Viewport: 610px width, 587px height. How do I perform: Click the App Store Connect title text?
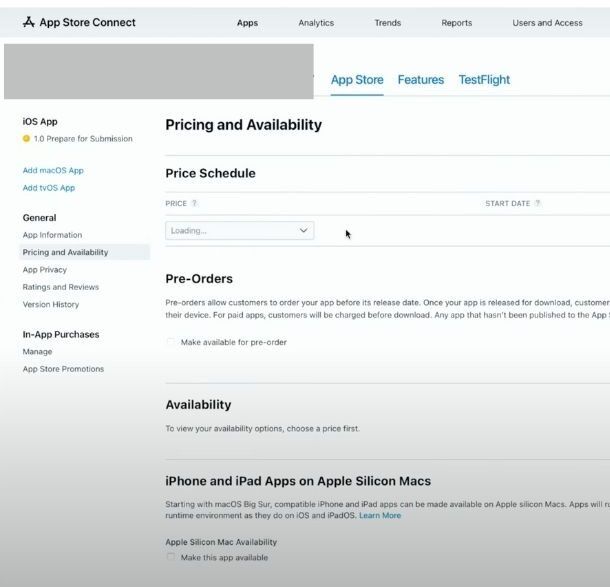coord(88,23)
